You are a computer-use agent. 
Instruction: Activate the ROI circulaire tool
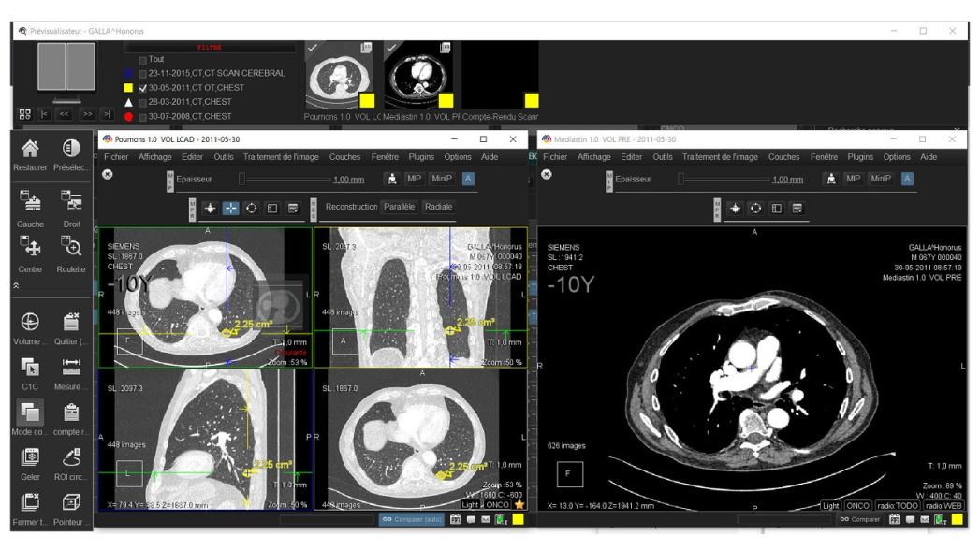pos(70,458)
